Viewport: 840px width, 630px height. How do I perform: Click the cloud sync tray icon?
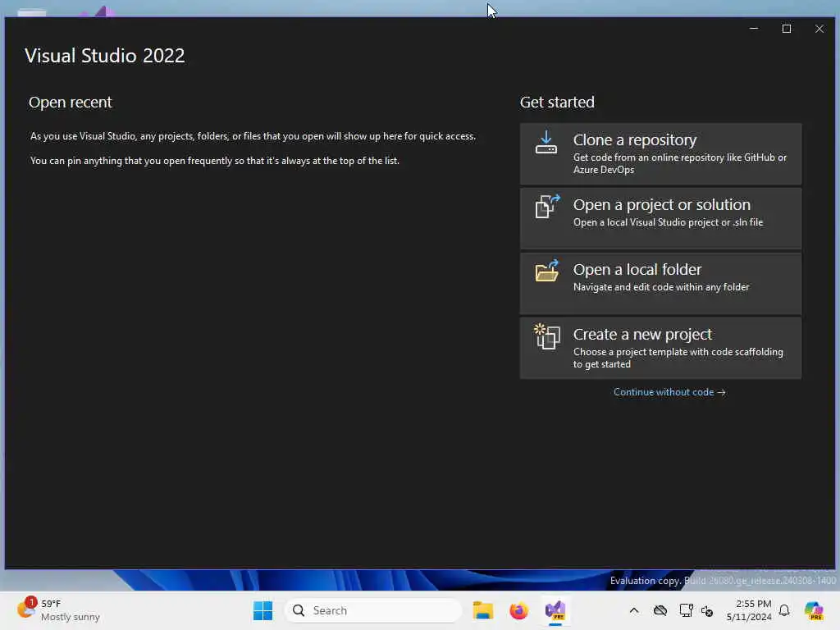click(660, 610)
